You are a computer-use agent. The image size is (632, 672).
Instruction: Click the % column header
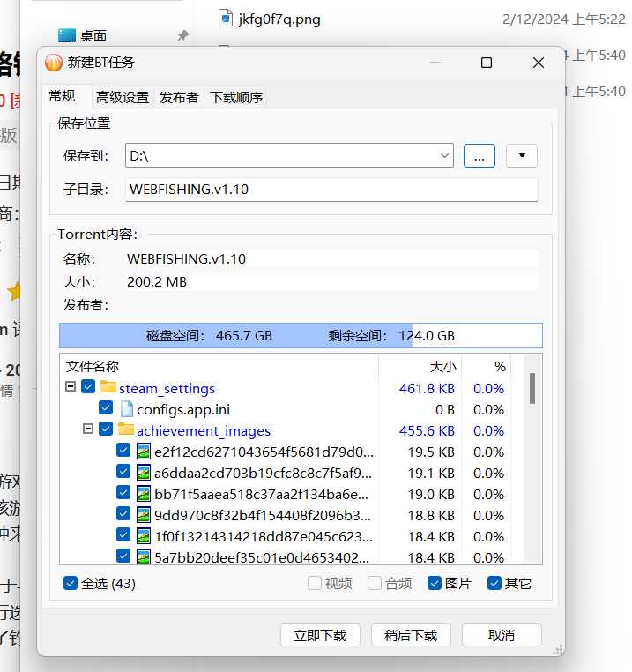point(487,367)
